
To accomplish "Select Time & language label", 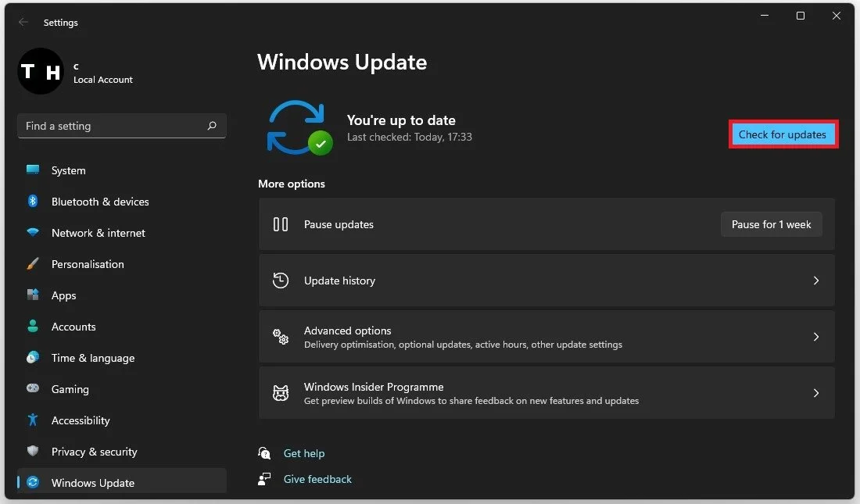I will 93,358.
